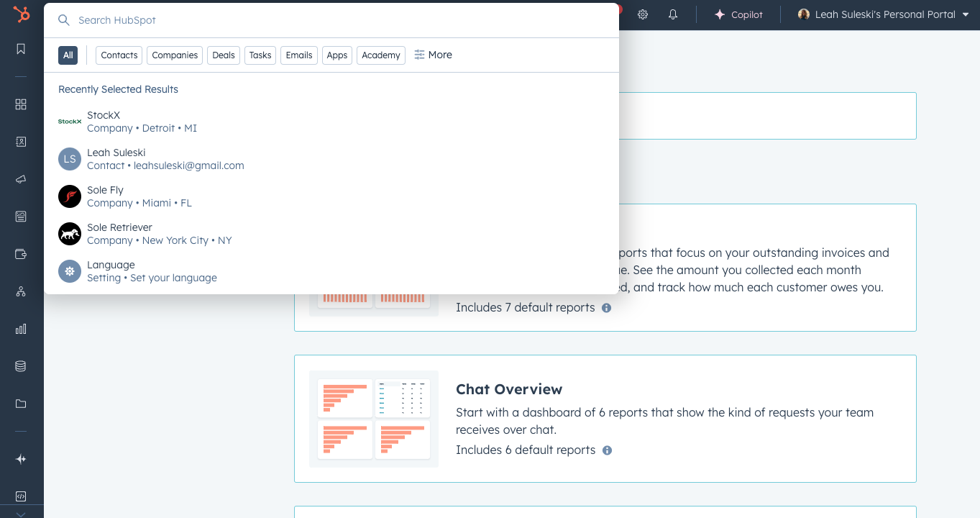Viewport: 980px width, 518px height.
Task: Open Bookmarks in the sidebar
Action: pyautogui.click(x=21, y=49)
